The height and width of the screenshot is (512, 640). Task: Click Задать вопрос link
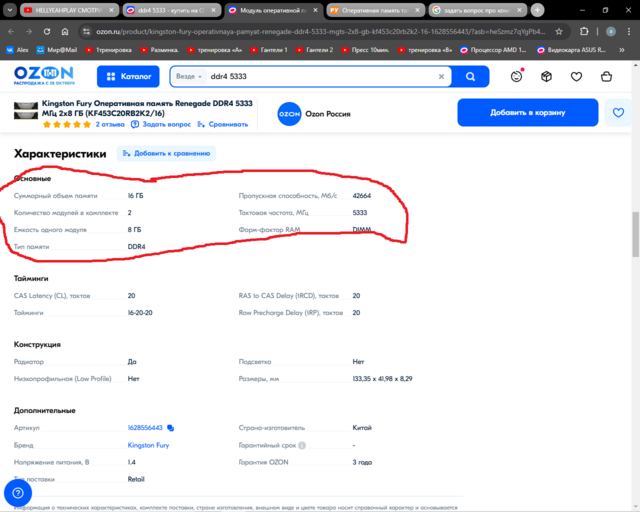coord(162,124)
